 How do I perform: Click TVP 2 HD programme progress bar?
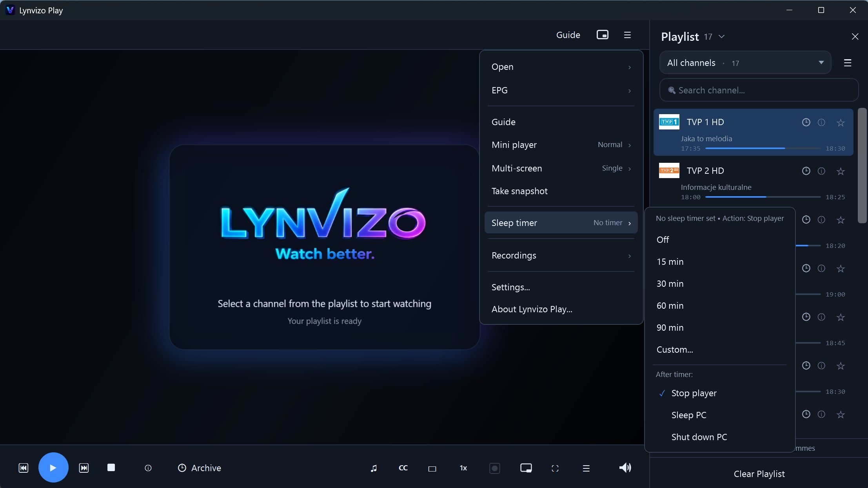click(763, 197)
